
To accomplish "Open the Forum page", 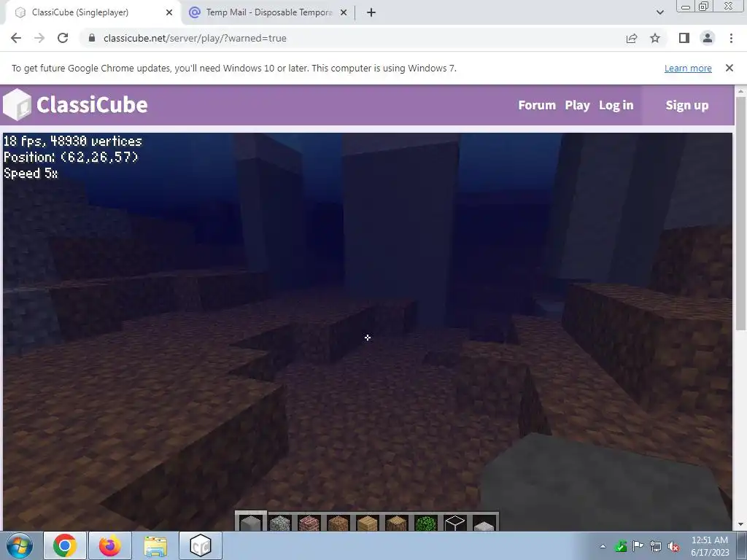I will 537,105.
